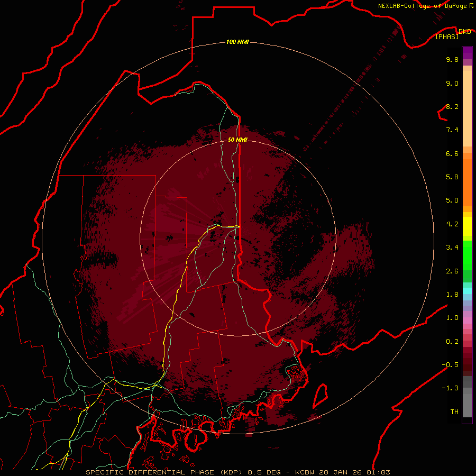
Task: Click the 1.8 legend value
Action: tap(452, 294)
